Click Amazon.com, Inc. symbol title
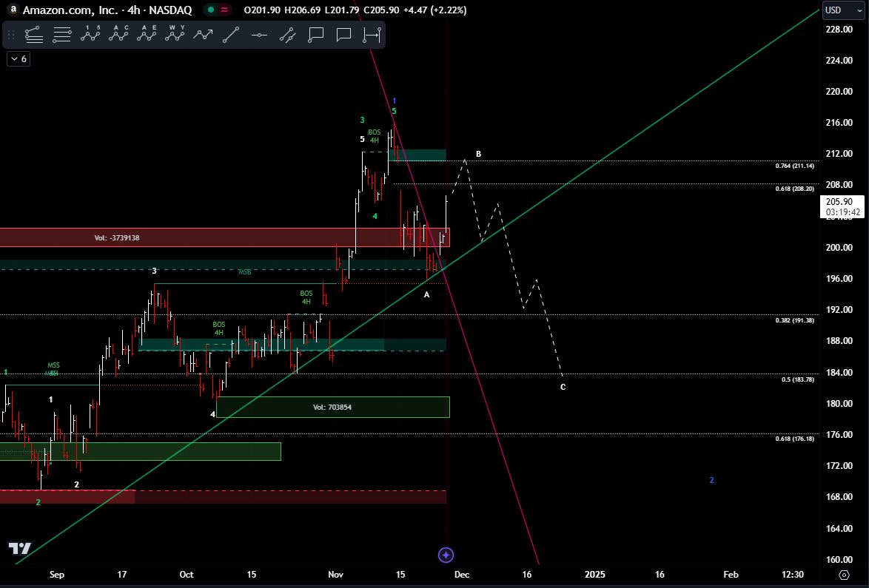 (x=70, y=10)
